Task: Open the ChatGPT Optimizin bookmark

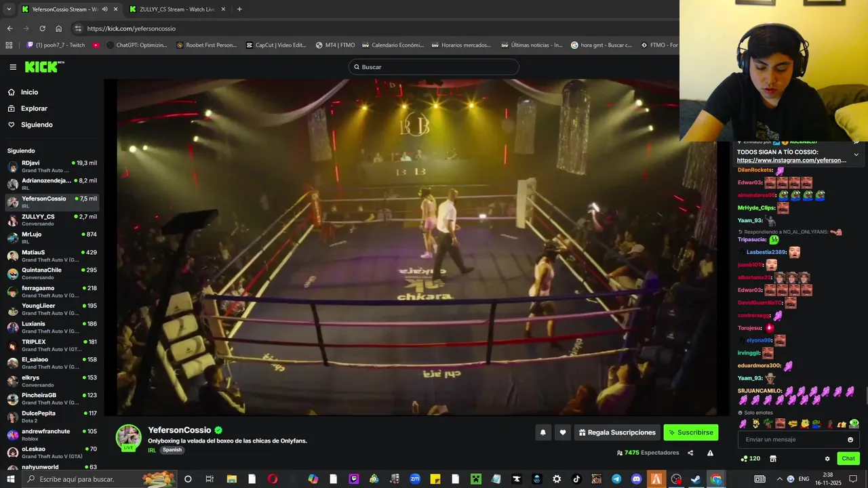Action: click(x=136, y=45)
